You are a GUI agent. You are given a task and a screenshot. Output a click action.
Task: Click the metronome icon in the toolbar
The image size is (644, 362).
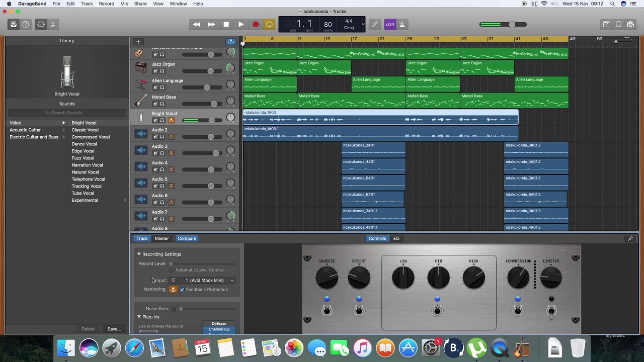pos(403,24)
